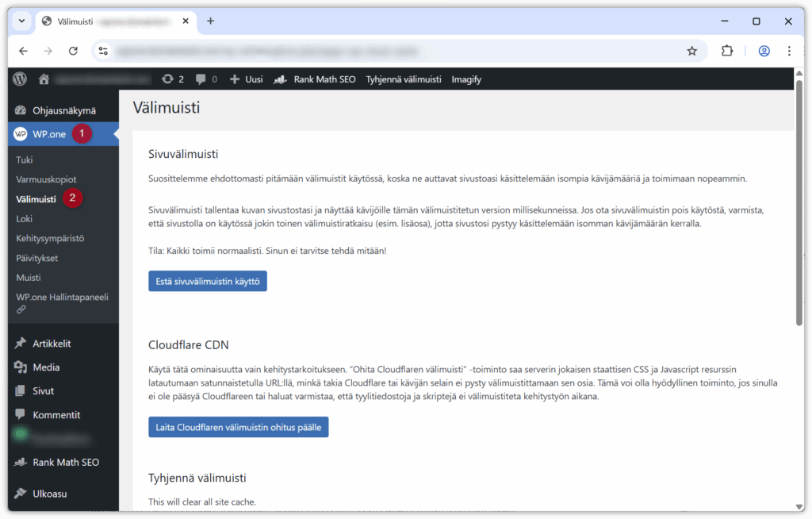Open Varmuuskopiot in the WP.one submenu
Screen dimensions: 812x519
(x=46, y=179)
